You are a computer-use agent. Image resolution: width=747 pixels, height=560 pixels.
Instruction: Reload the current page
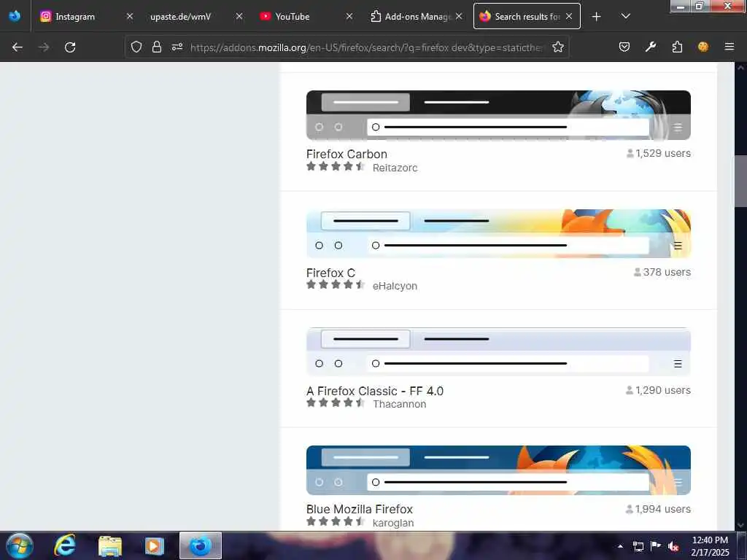(x=70, y=47)
